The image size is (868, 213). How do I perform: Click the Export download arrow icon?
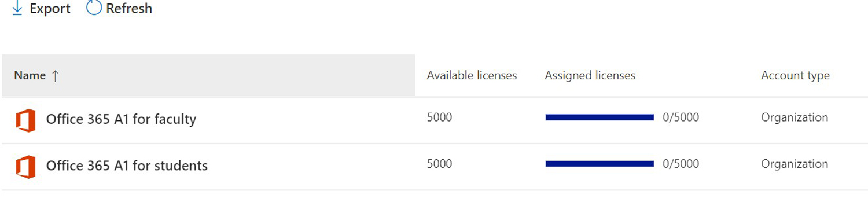tap(17, 8)
